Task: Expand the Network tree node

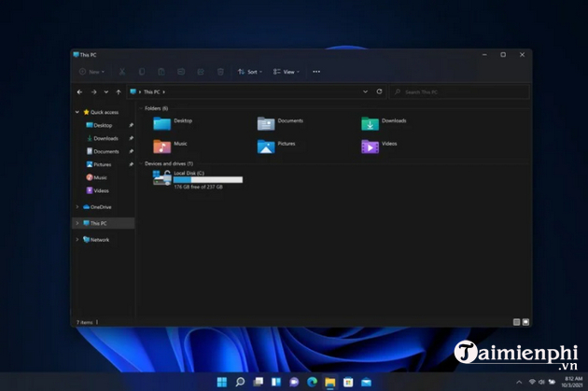Action: pos(77,240)
